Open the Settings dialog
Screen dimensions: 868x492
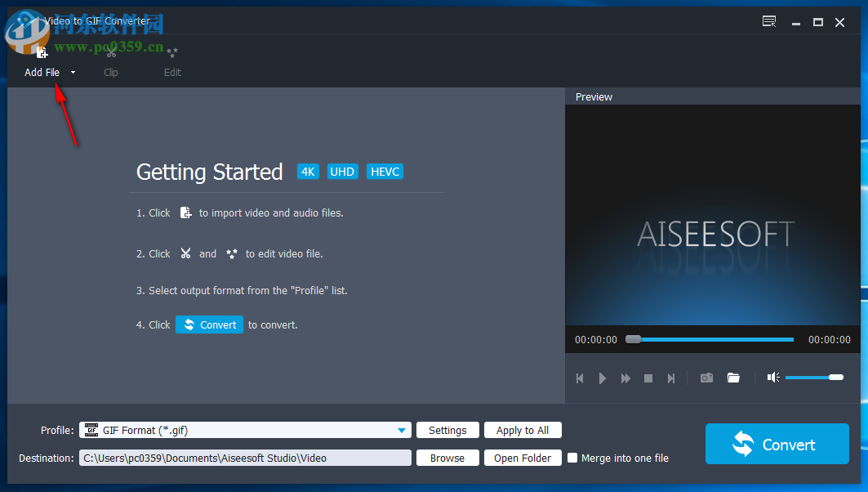[x=447, y=430]
